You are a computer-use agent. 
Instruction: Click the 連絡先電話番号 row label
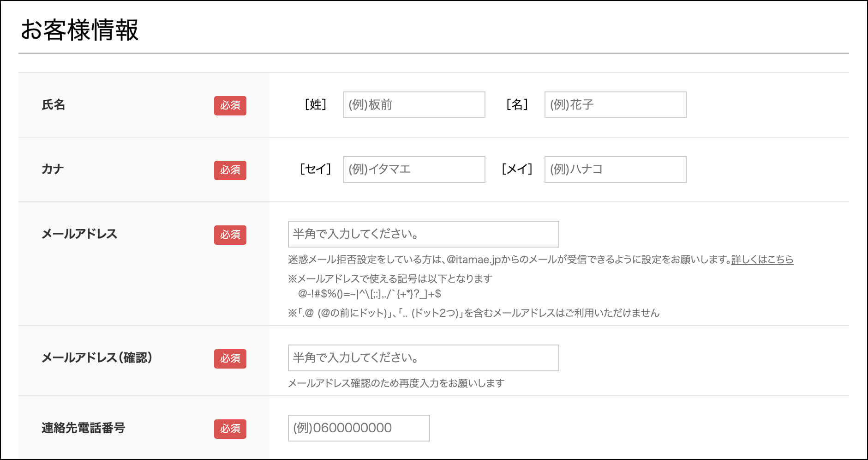(x=83, y=428)
